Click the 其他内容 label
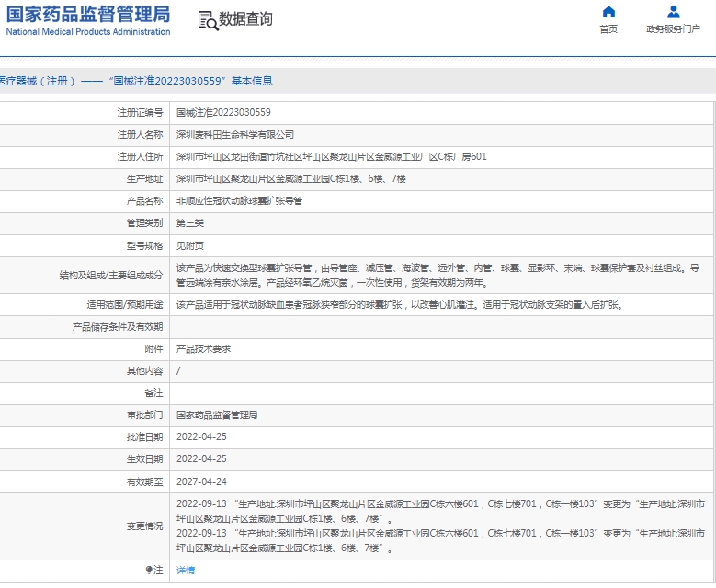716x588 pixels. click(x=144, y=370)
